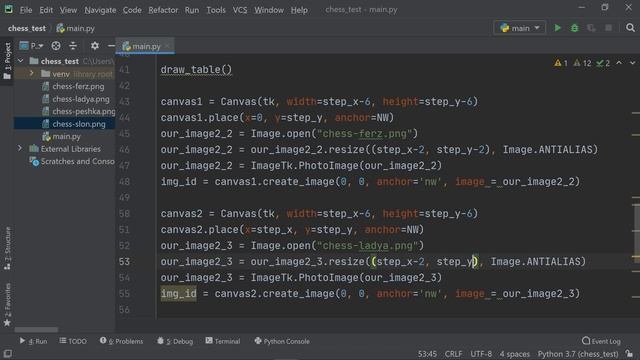Select chess-peshka.png in project tree
640x360 pixels.
[x=83, y=111]
